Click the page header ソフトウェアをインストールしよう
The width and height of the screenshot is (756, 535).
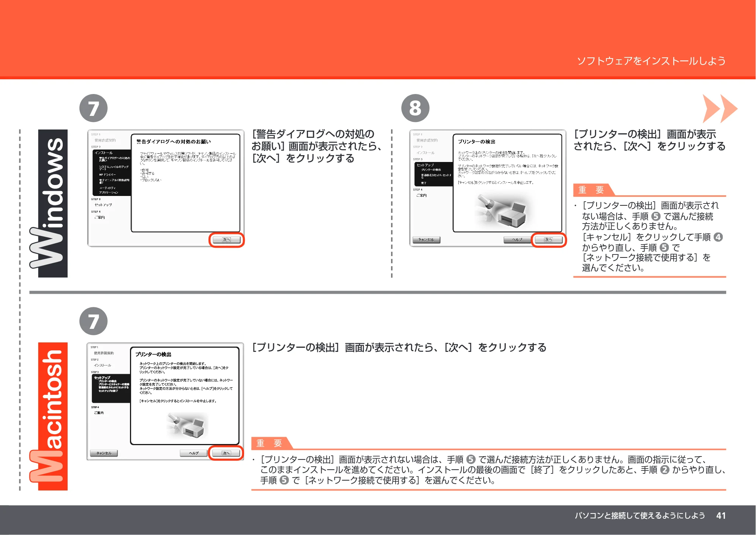pos(651,61)
